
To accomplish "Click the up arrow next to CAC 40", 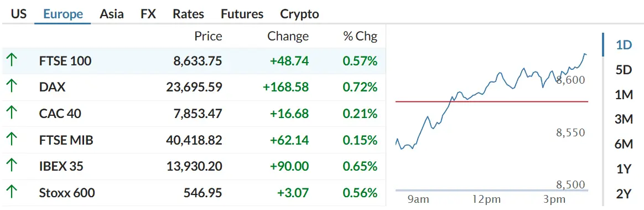I will tap(12, 114).
